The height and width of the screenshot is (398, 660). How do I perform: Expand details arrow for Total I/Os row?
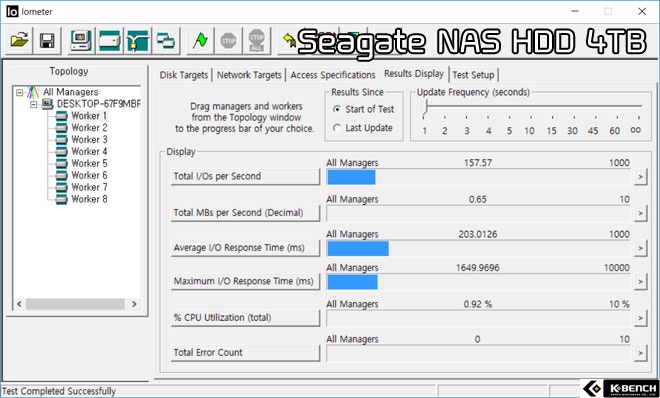coord(640,177)
